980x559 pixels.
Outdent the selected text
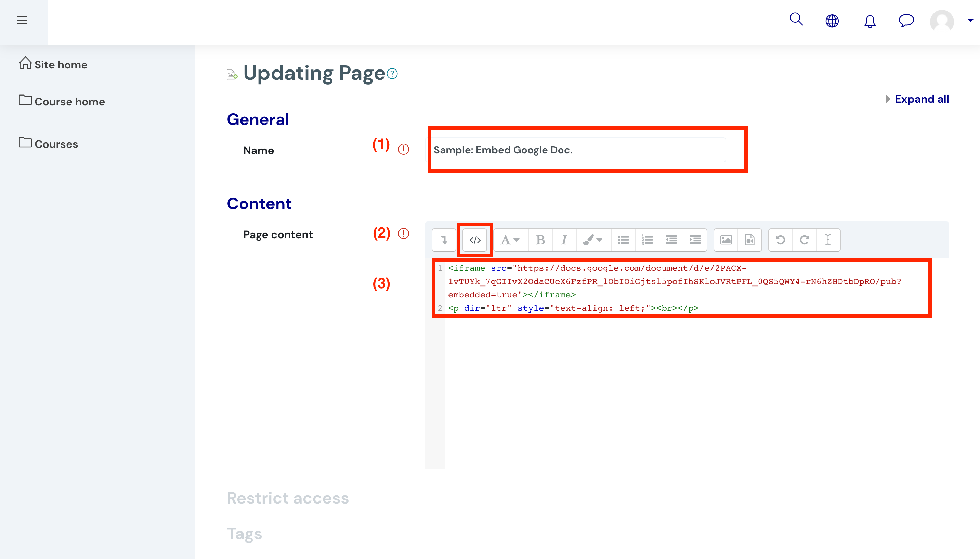[x=671, y=240]
